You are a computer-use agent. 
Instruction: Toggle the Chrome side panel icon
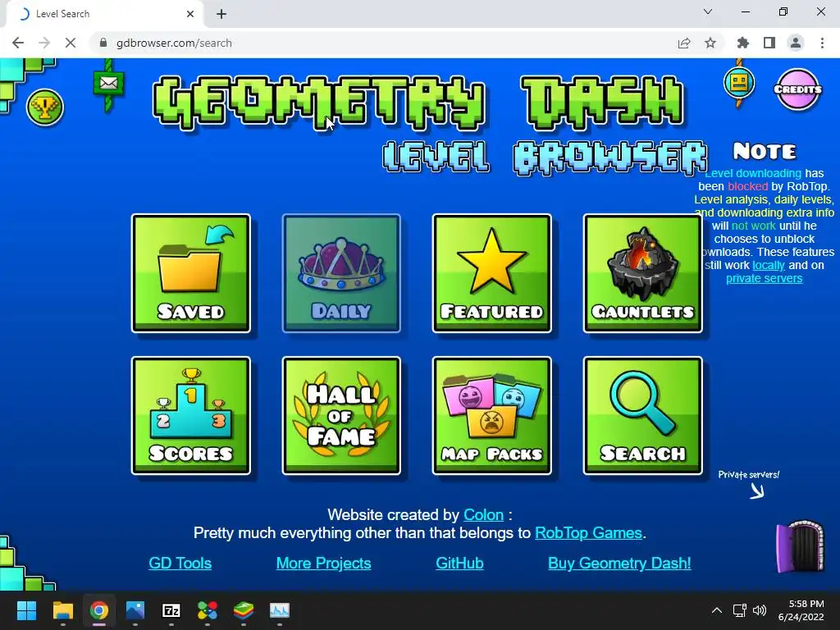click(x=769, y=43)
